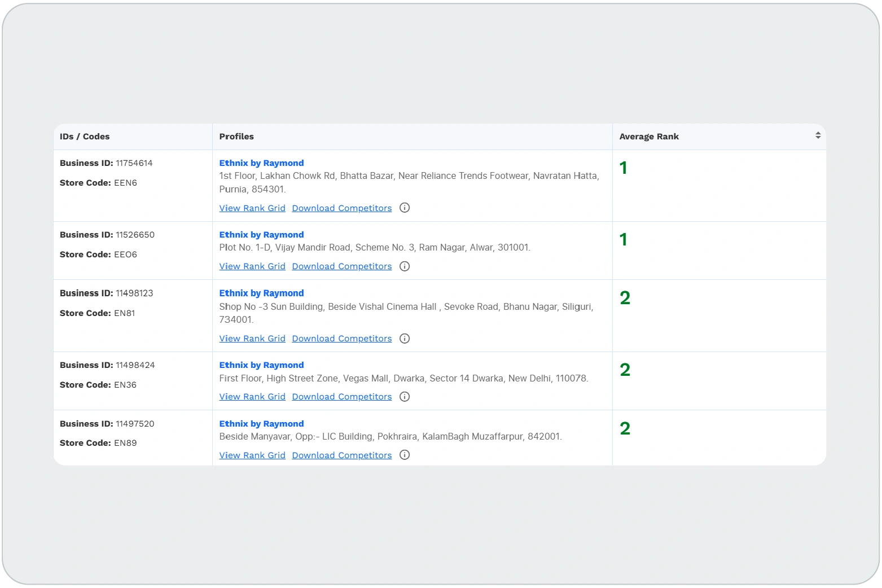Screen dimensions: 882x588
Task: View Rank Grid for Siliguri store
Action: tap(252, 339)
